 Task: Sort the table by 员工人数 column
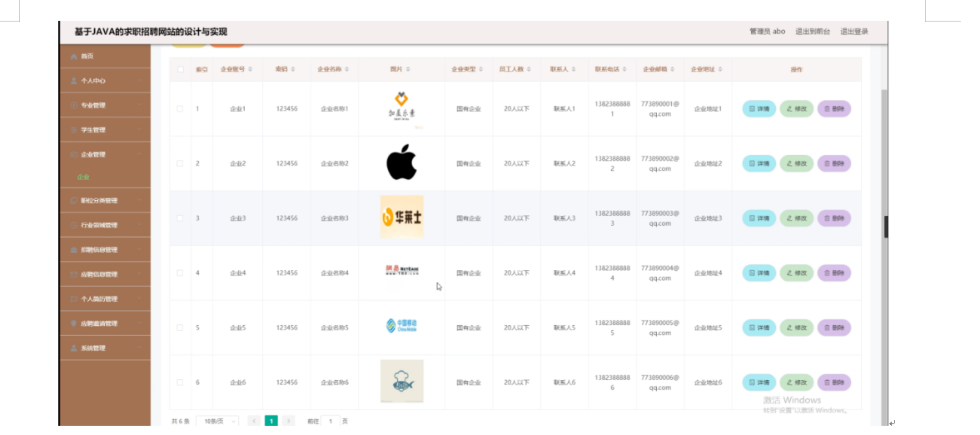pos(529,69)
